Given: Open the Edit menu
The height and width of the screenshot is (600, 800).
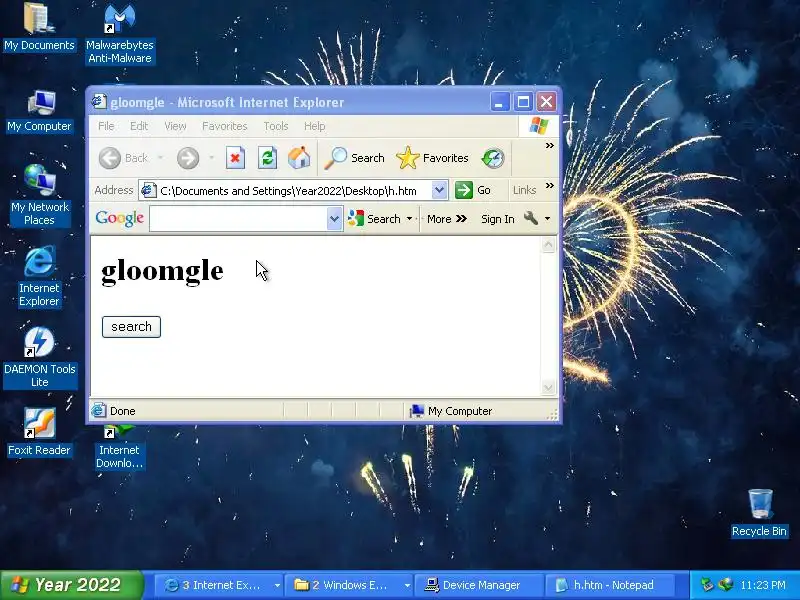Looking at the screenshot, I should coord(139,126).
